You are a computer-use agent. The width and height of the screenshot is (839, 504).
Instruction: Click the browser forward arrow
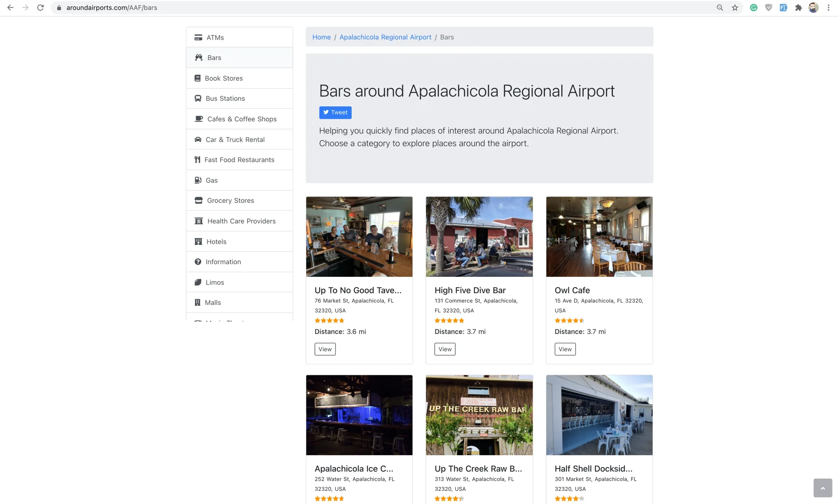25,7
